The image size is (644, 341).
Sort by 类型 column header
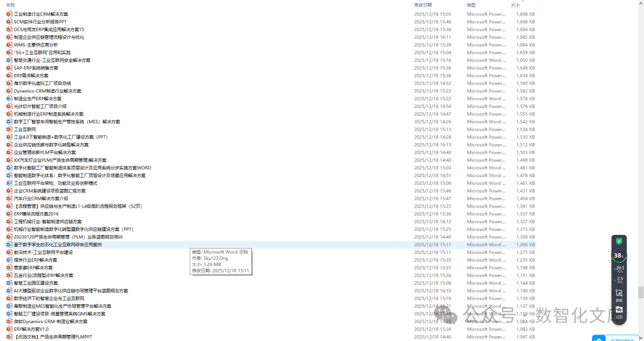pos(471,5)
